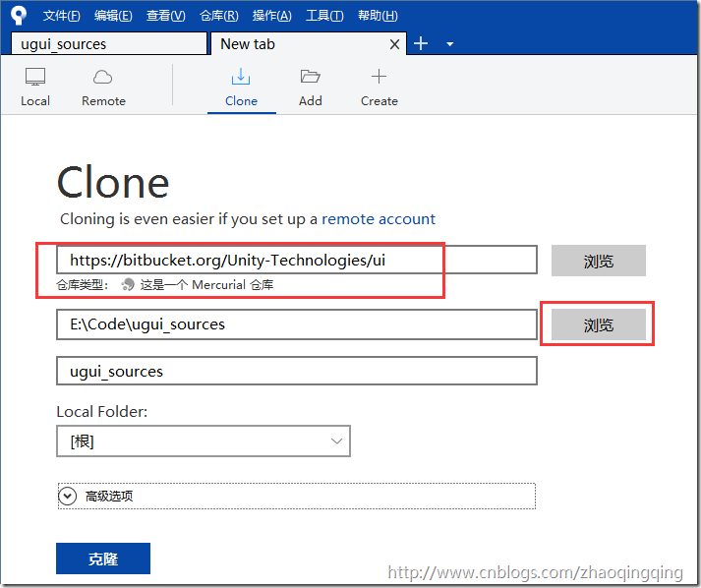Follow the remote account link
This screenshot has height=588, width=701.
tap(379, 219)
